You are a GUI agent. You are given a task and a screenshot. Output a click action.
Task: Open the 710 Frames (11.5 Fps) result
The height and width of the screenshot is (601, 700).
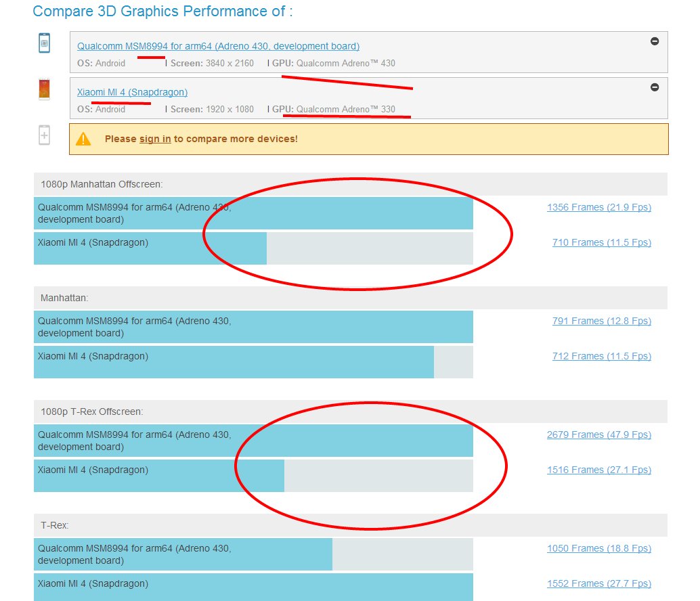601,242
